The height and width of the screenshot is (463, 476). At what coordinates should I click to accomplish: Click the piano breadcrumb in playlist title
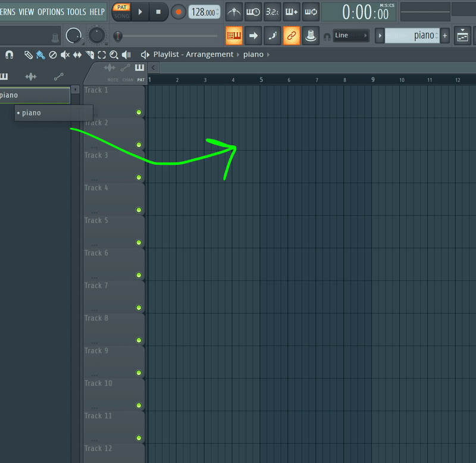[253, 55]
